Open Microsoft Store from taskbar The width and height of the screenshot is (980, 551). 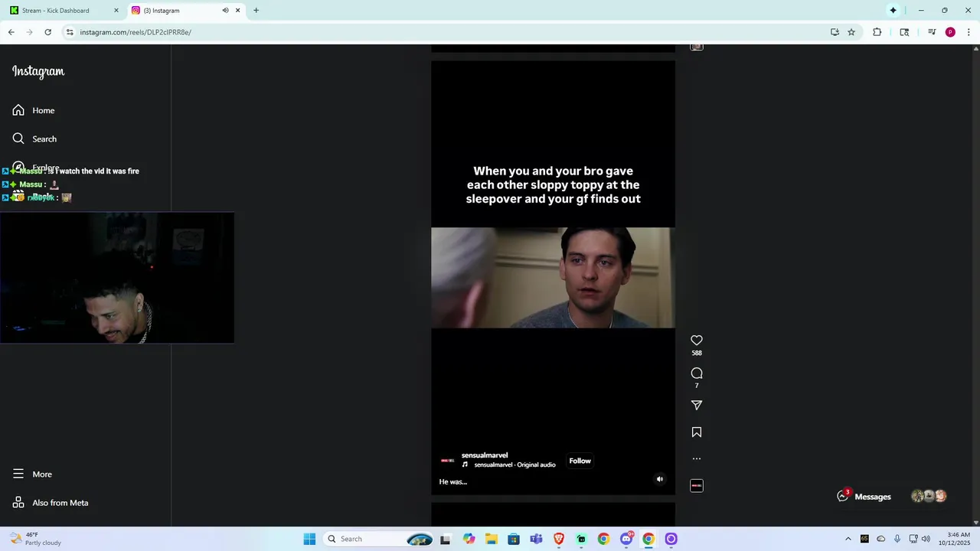pos(514,539)
